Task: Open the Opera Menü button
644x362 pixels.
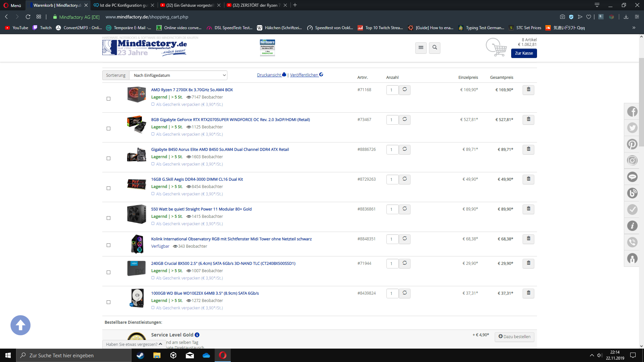Action: point(12,5)
